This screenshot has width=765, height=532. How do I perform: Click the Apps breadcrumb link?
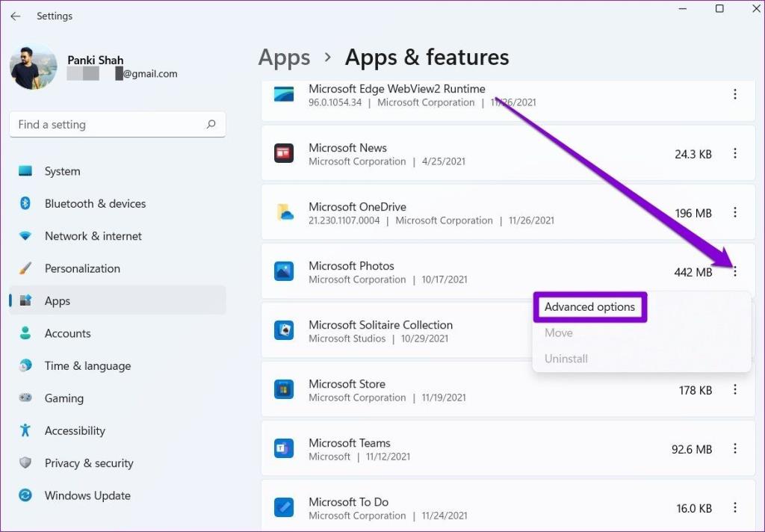click(x=284, y=57)
